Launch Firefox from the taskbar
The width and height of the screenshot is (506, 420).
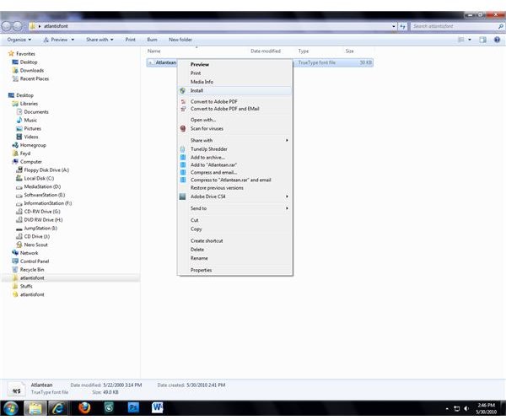coord(84,408)
